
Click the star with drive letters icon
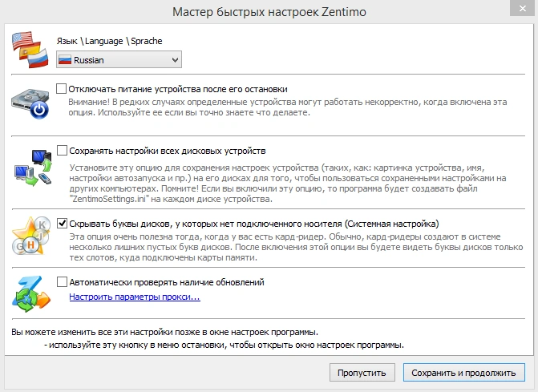click(x=30, y=236)
